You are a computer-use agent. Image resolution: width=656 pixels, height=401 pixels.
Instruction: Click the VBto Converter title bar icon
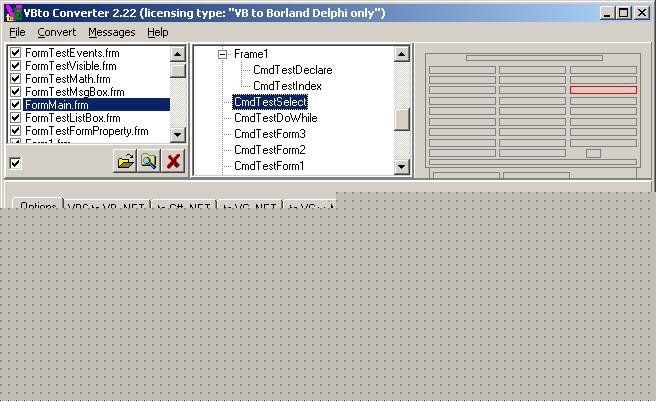click(13, 13)
